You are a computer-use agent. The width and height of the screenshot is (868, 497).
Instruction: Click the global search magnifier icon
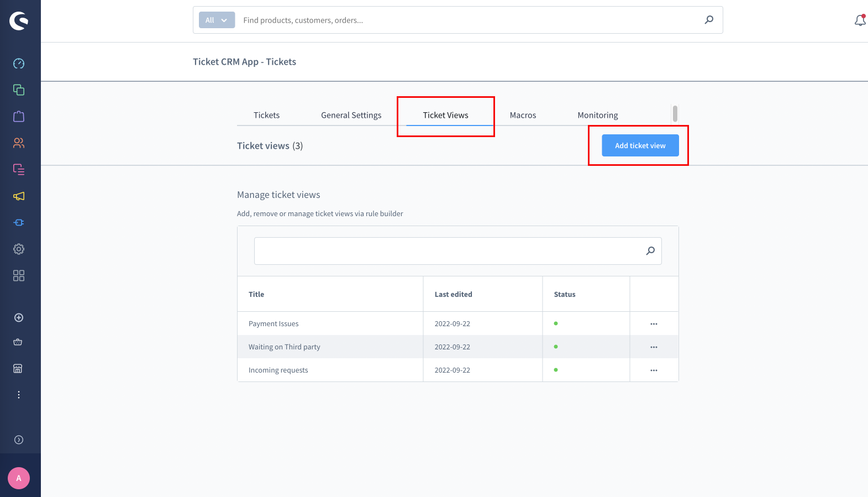tap(709, 20)
